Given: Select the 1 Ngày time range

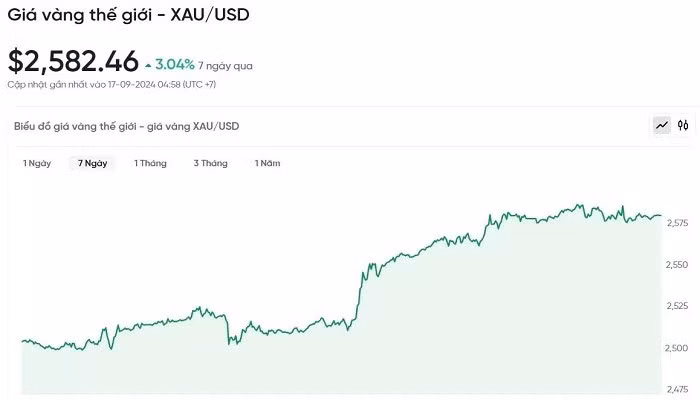Looking at the screenshot, I should 37,163.
